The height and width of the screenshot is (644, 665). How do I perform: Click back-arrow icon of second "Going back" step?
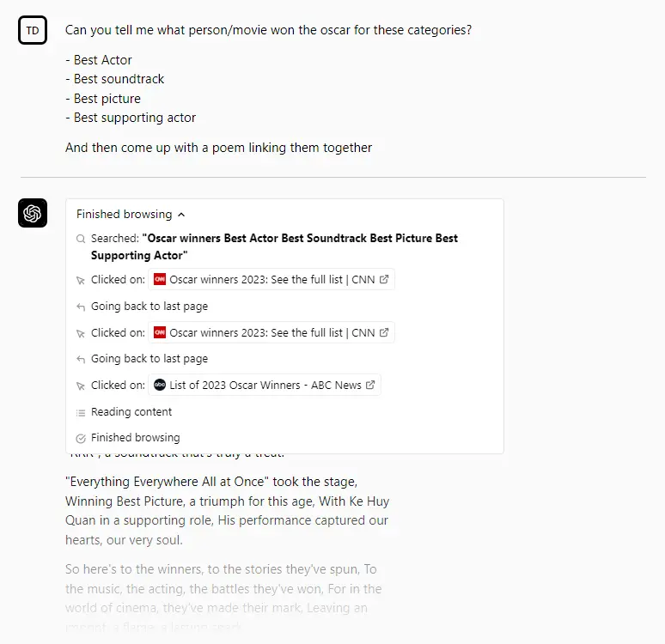[x=81, y=359]
